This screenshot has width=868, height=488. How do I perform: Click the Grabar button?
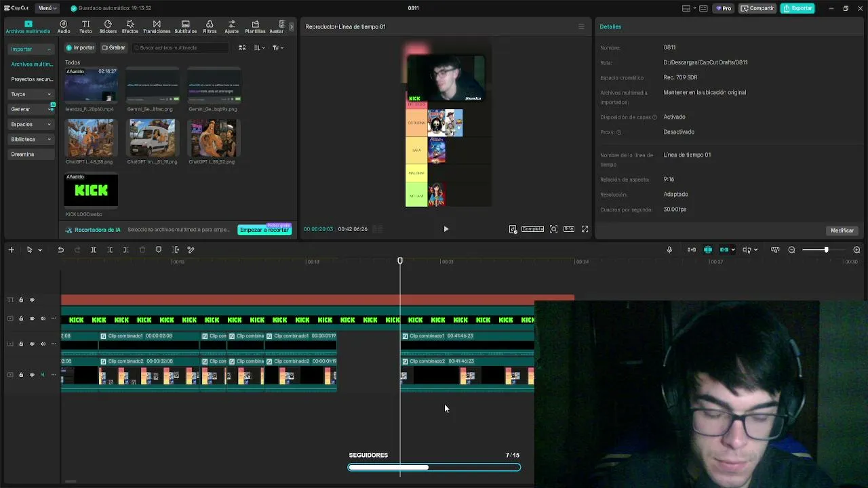[x=113, y=48]
